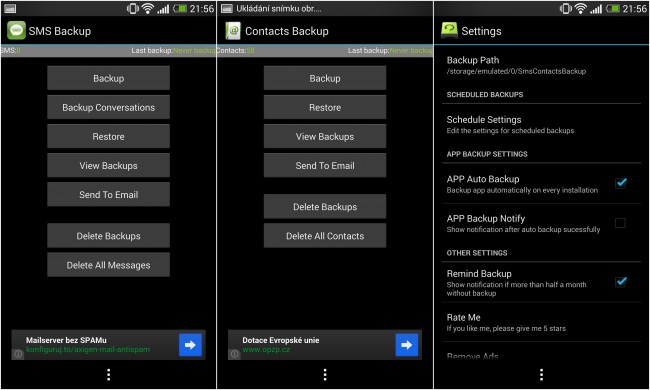Tap the Settings app icon
Image resolution: width=650 pixels, height=390 pixels.
pos(449,30)
